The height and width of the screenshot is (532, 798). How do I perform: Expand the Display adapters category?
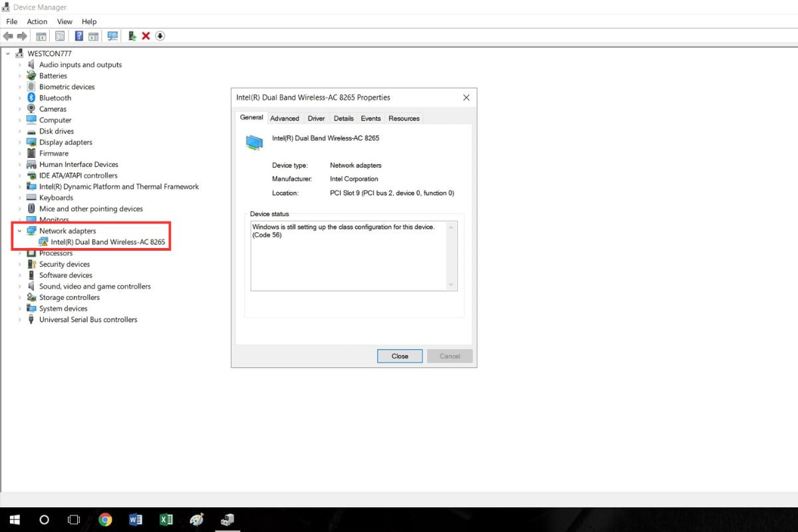click(x=19, y=142)
